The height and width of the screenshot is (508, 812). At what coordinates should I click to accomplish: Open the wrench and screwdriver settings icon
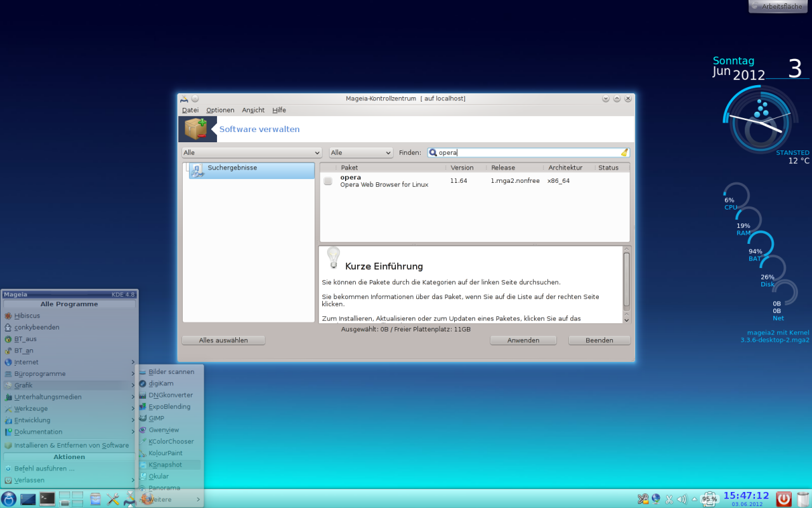tap(114, 499)
